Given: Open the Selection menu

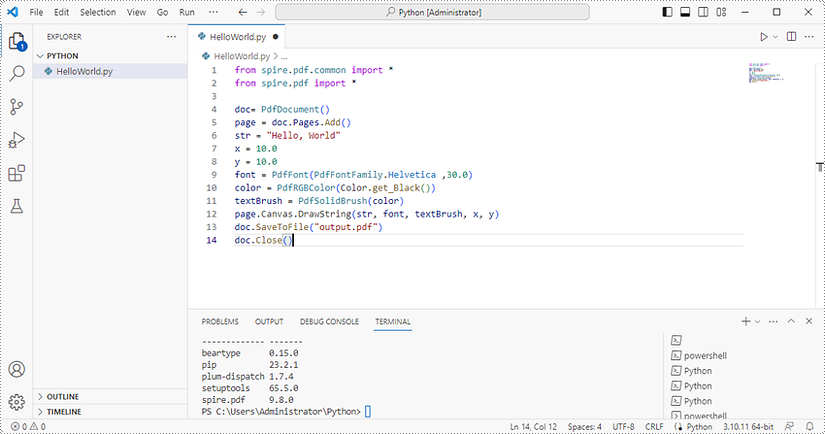Looking at the screenshot, I should [98, 12].
